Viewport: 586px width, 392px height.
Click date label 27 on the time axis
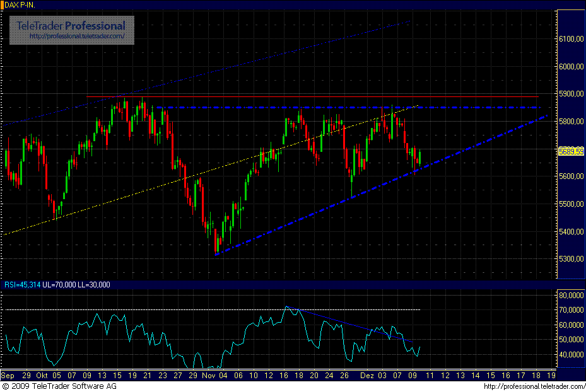(x=177, y=376)
